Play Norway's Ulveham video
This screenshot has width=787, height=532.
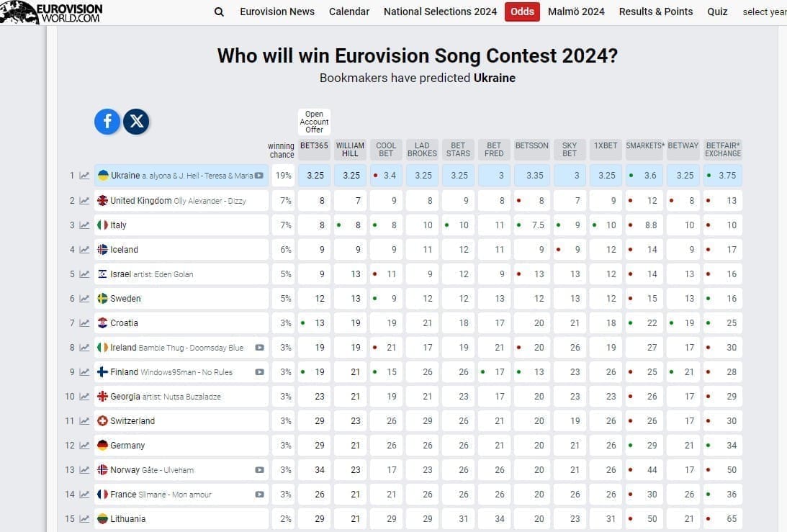tap(259, 469)
